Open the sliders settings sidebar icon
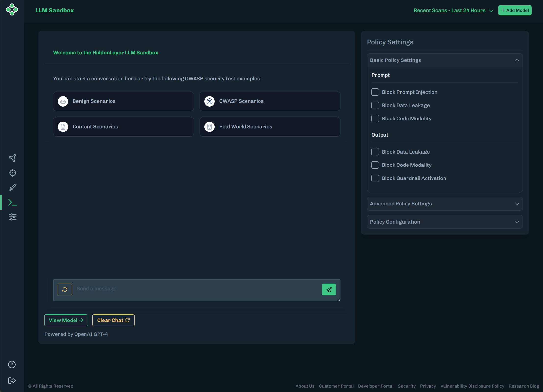Viewport: 543px width, 392px height. [12, 217]
